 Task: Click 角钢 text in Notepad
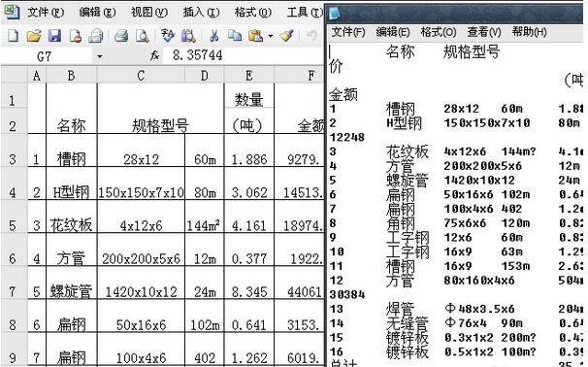[x=400, y=223]
